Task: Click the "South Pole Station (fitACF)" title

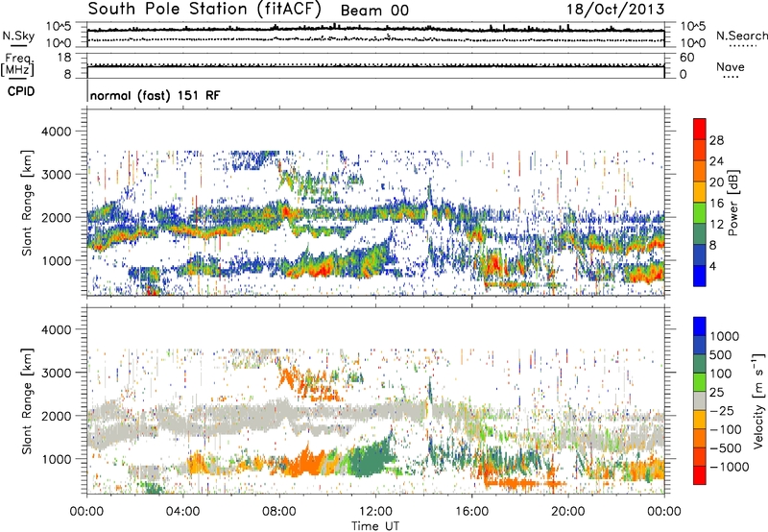Action: [x=204, y=10]
